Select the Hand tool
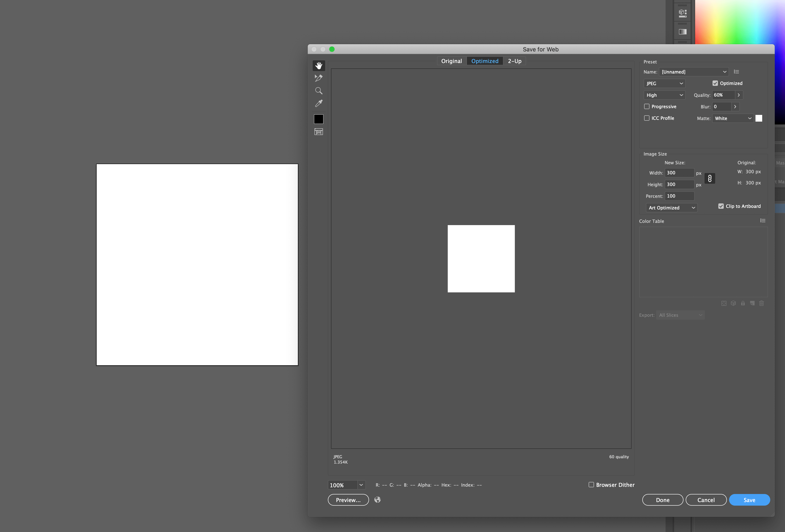The height and width of the screenshot is (532, 785). coord(318,65)
